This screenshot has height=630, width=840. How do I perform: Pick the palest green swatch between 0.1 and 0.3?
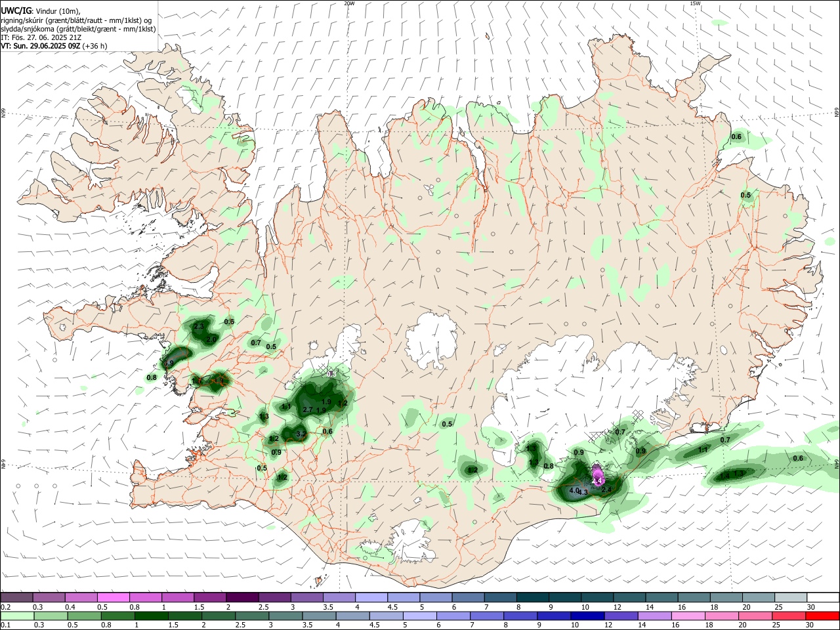point(16,616)
